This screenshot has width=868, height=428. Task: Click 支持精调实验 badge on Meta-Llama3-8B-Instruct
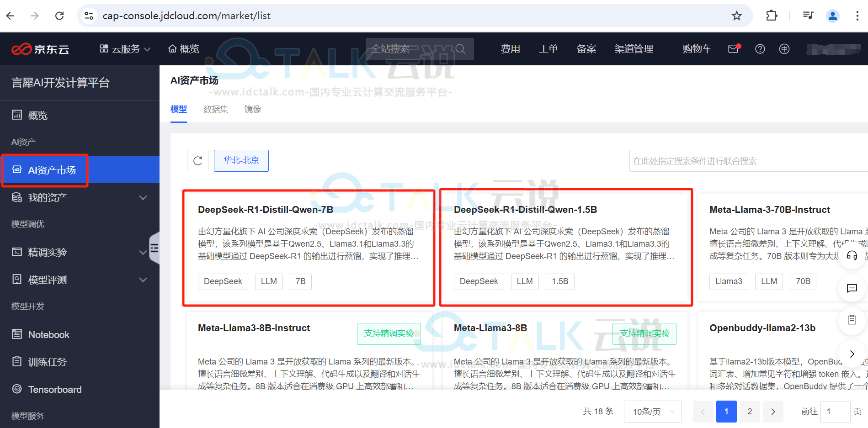pos(389,333)
